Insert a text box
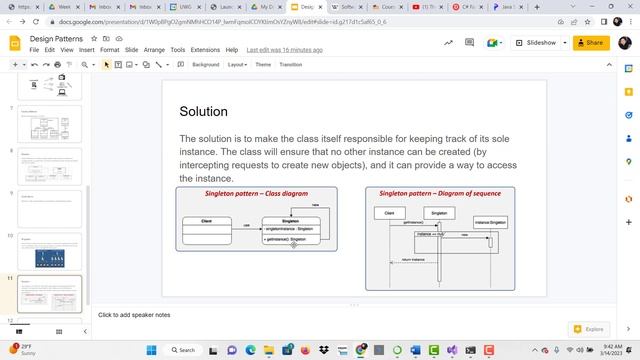The width and height of the screenshot is (640, 360). (x=118, y=64)
